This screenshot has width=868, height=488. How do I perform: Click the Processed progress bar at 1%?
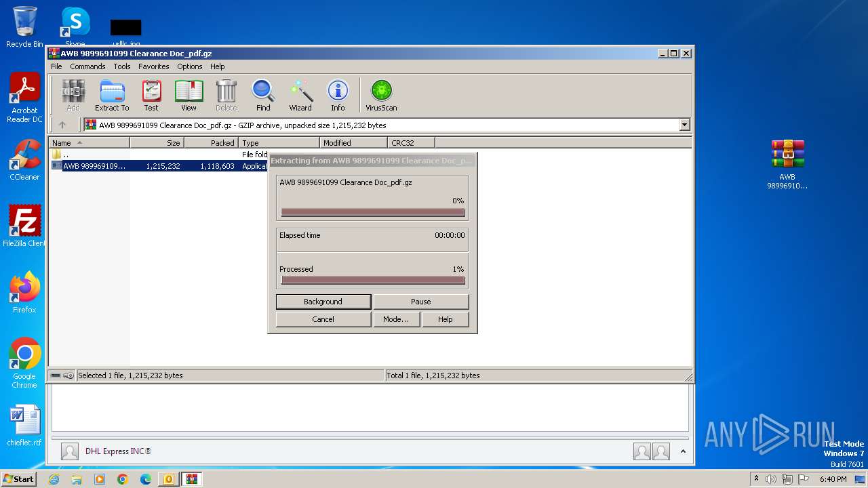tap(373, 280)
